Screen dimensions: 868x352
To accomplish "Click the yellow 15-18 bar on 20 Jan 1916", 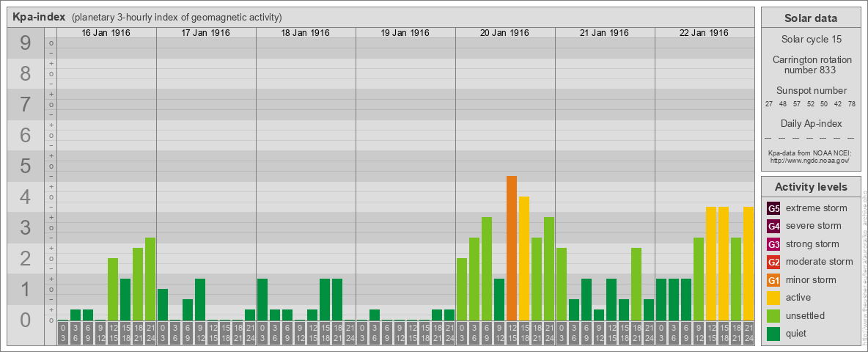I will click(x=524, y=258).
